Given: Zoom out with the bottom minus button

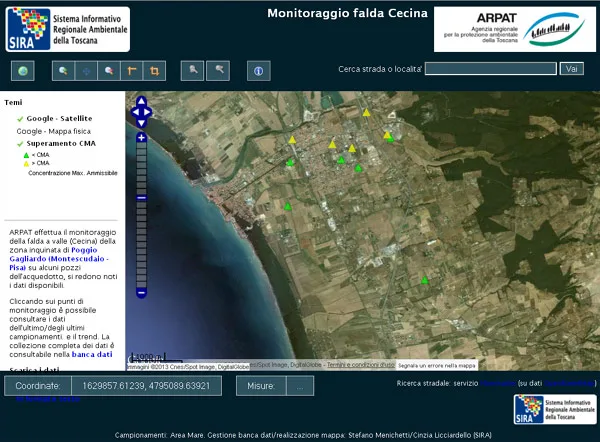Looking at the screenshot, I should (x=141, y=292).
